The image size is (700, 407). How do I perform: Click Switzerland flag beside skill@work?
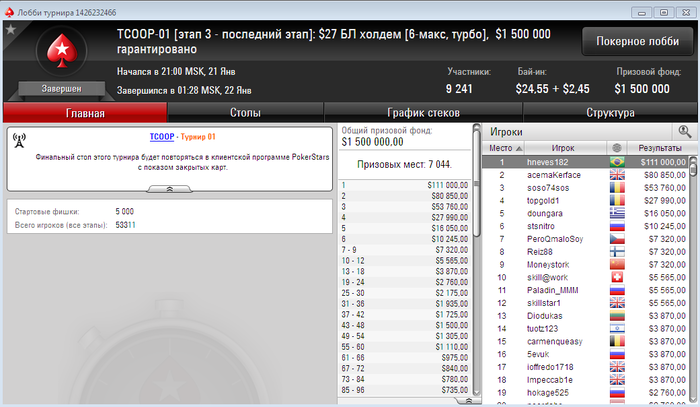click(617, 277)
